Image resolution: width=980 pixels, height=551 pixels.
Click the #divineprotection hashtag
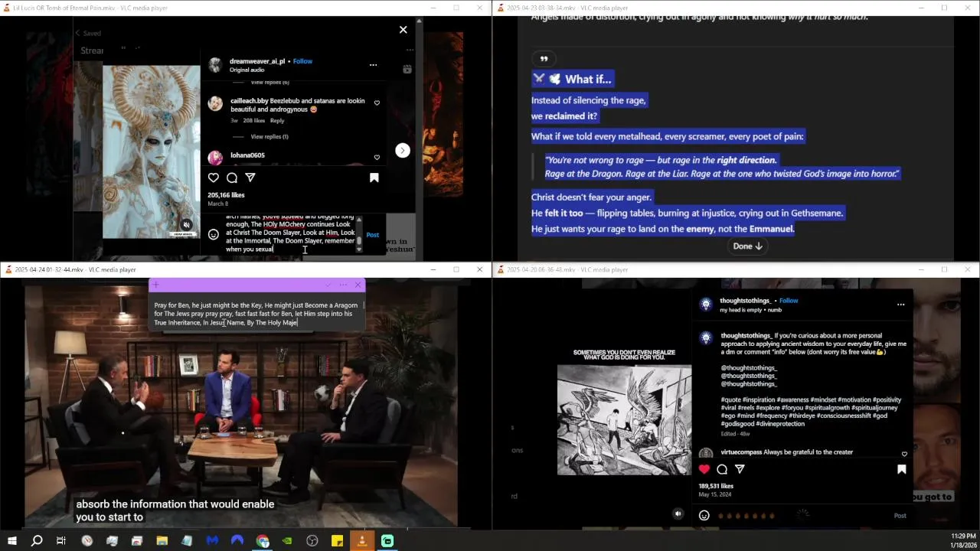(780, 424)
